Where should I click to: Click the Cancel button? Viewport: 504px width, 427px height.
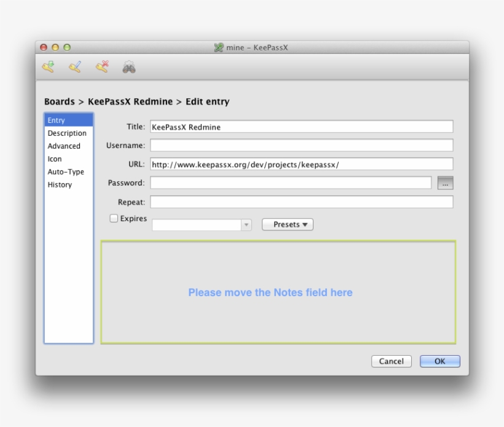[392, 361]
